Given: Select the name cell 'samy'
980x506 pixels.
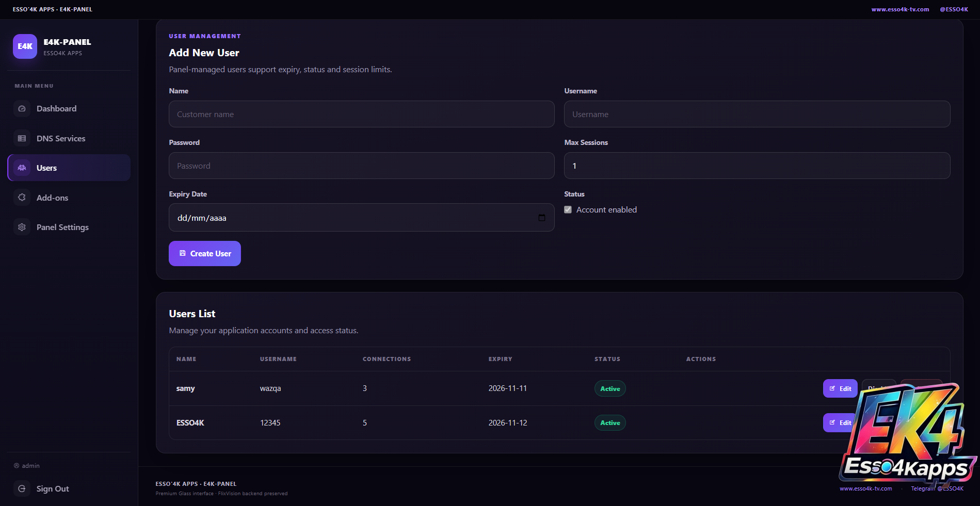Looking at the screenshot, I should coord(185,388).
